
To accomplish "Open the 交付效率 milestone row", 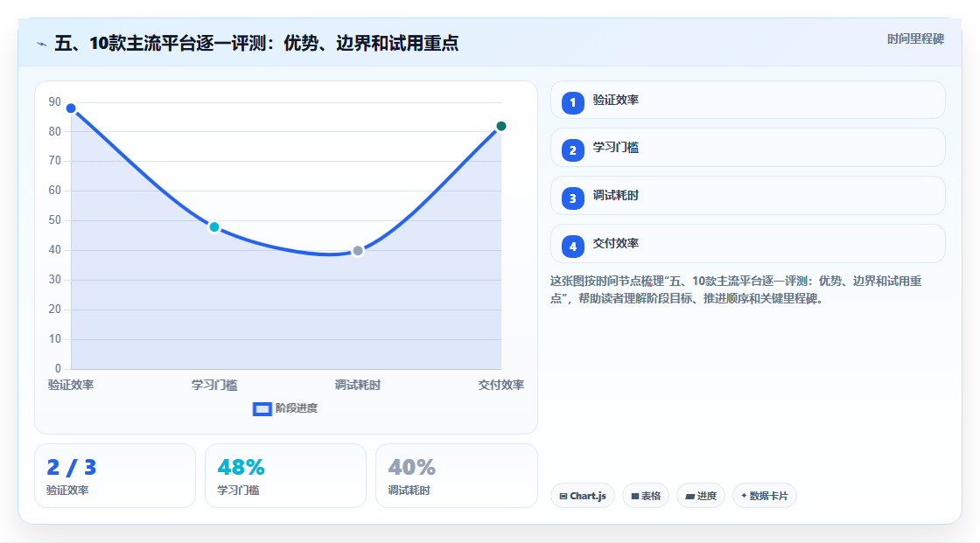I will 747,244.
